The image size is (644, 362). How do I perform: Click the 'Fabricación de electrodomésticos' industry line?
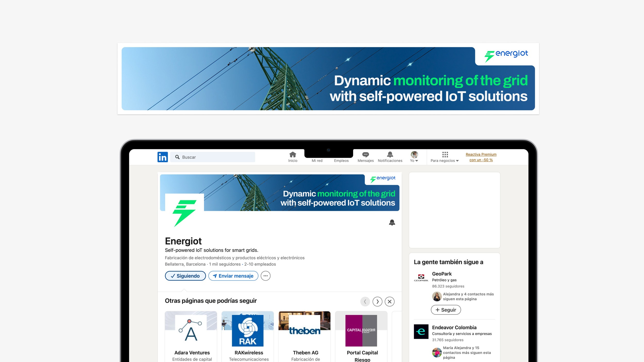pos(235,258)
